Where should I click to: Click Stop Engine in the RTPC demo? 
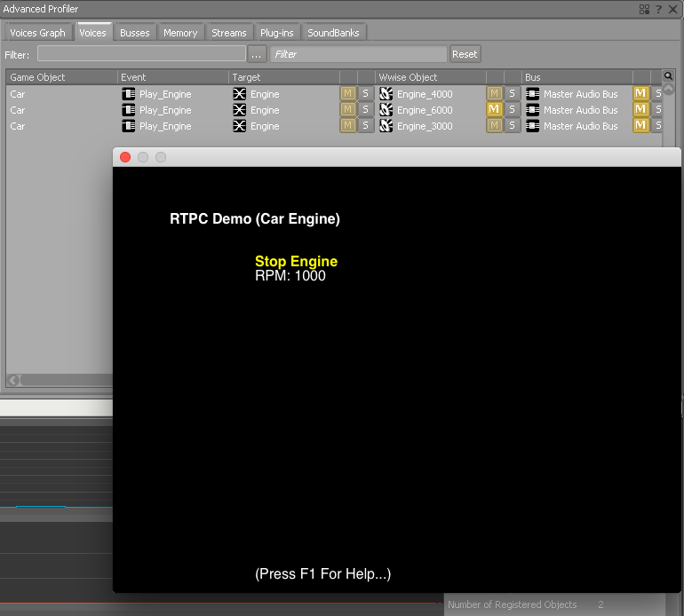coord(296,261)
